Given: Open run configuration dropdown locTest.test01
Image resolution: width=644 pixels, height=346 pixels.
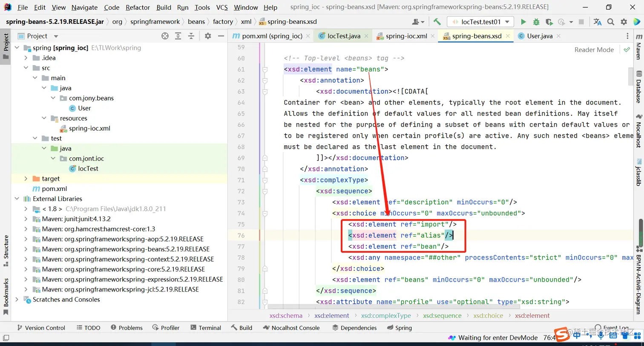Looking at the screenshot, I should pos(480,22).
